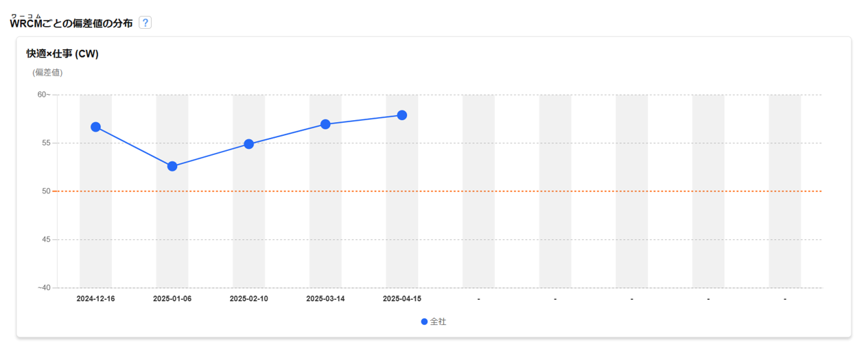Click the (偏差値) axis unit label
This screenshot has width=868, height=347.
tap(47, 73)
